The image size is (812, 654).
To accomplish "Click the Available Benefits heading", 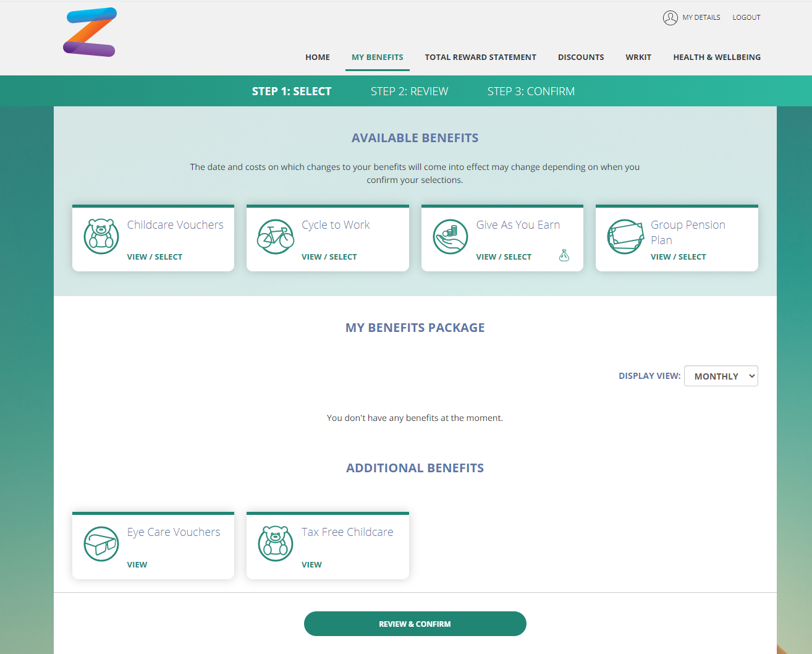I will (x=415, y=138).
